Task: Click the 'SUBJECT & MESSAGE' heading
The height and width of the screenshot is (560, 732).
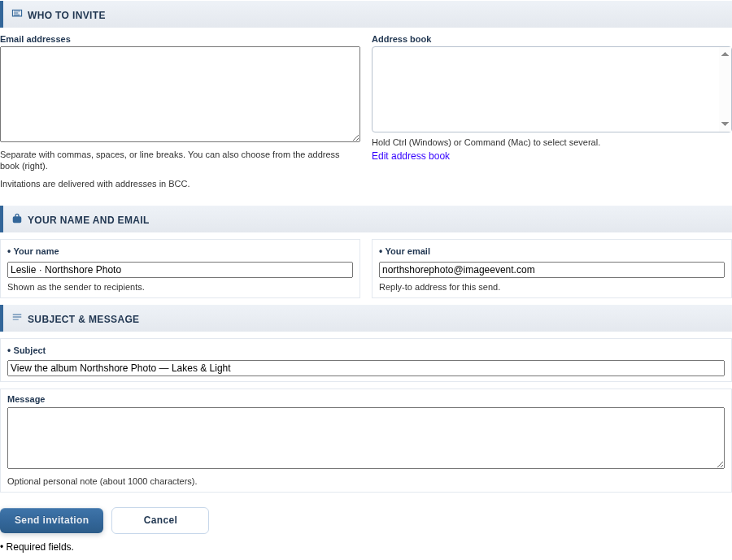Action: 83,319
